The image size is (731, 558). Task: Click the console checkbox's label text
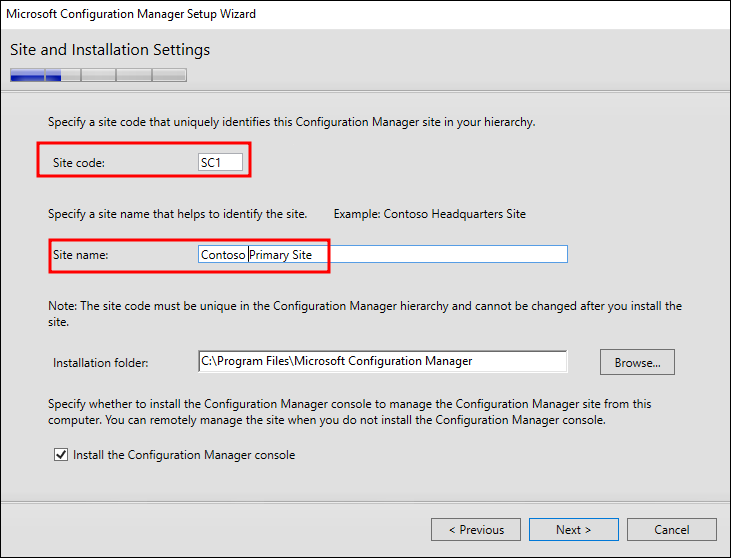(x=184, y=455)
